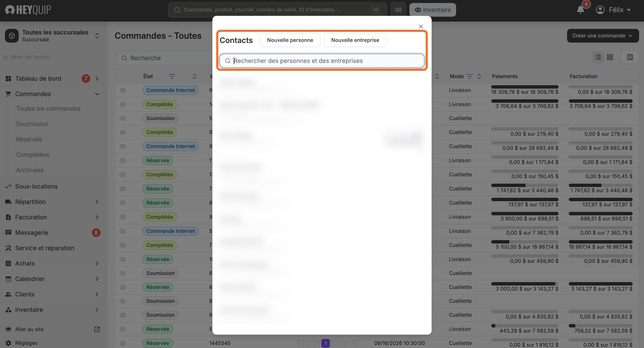The image size is (644, 348).
Task: Click the Réglages gear icon
Action: [8, 343]
